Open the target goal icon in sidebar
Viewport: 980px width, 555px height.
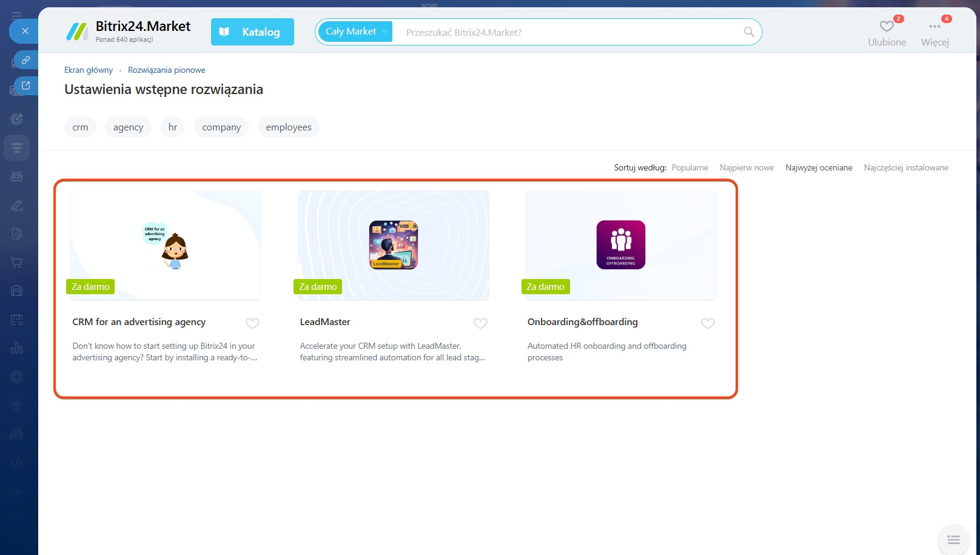pos(17,119)
